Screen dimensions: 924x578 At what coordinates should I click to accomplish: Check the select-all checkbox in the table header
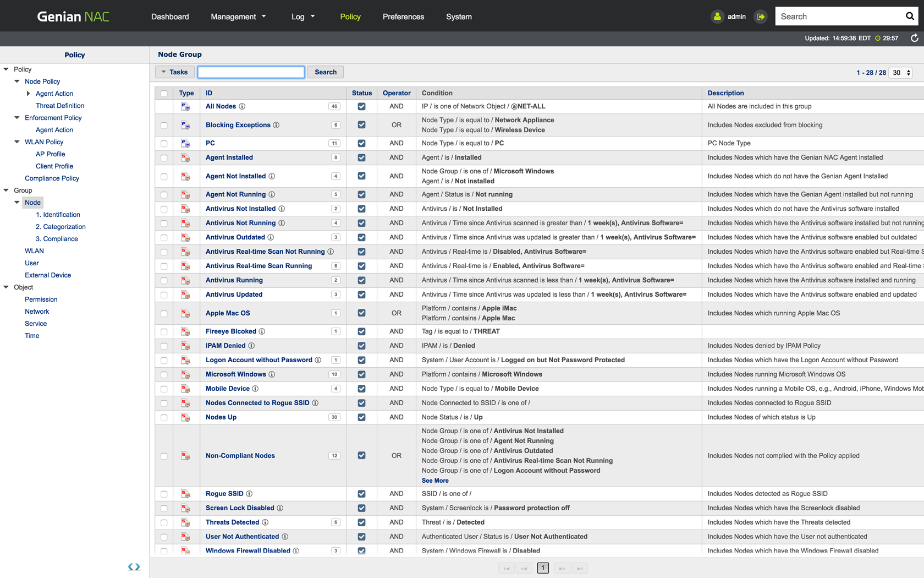pos(163,93)
